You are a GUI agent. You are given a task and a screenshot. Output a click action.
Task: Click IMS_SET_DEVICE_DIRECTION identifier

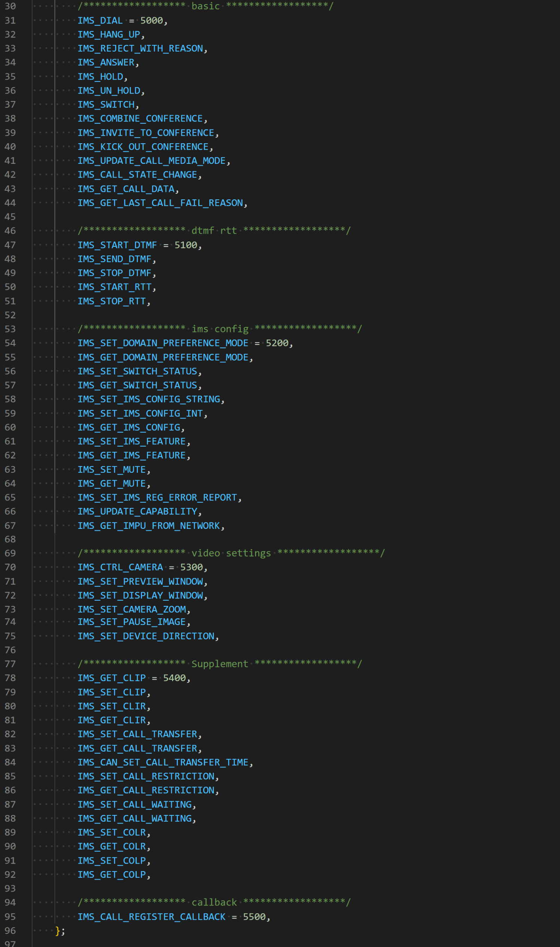[x=146, y=636]
